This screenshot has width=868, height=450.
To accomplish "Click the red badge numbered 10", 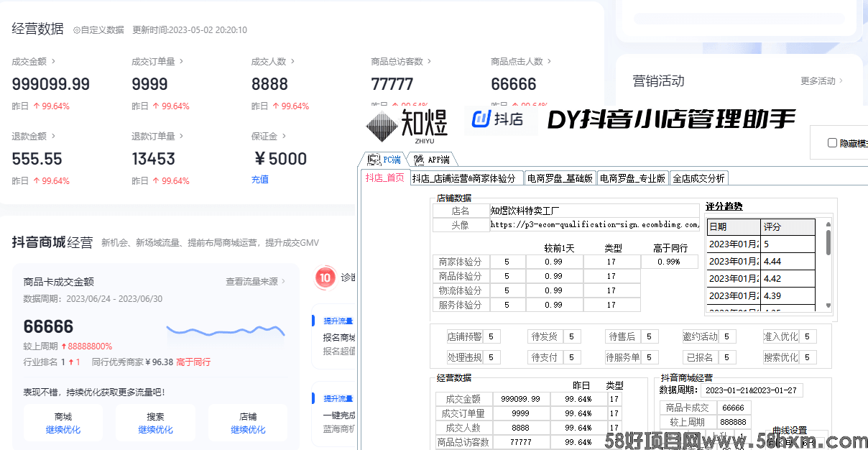I will (325, 277).
